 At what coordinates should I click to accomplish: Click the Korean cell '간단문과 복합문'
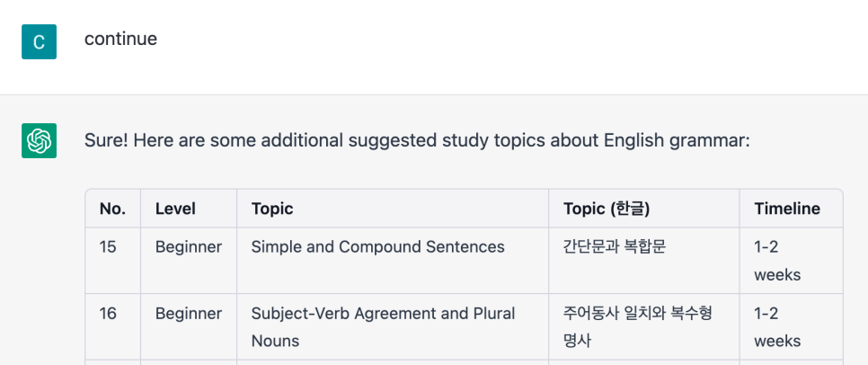click(643, 261)
